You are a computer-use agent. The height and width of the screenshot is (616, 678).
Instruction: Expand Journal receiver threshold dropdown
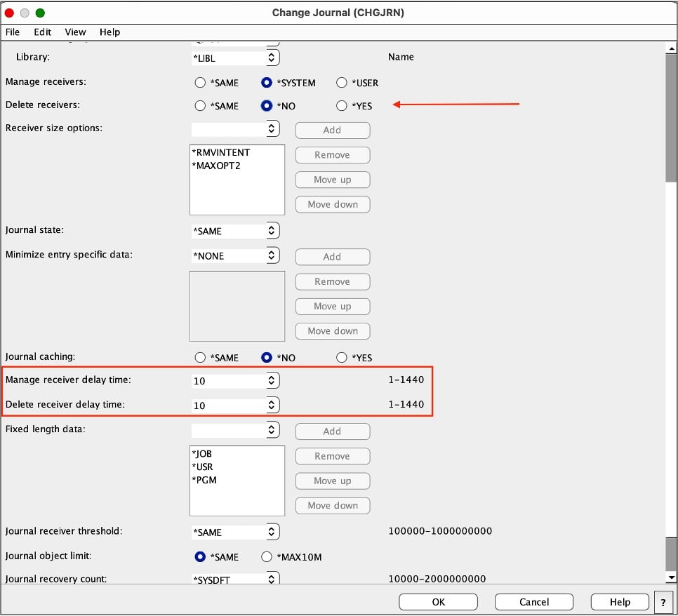click(272, 532)
